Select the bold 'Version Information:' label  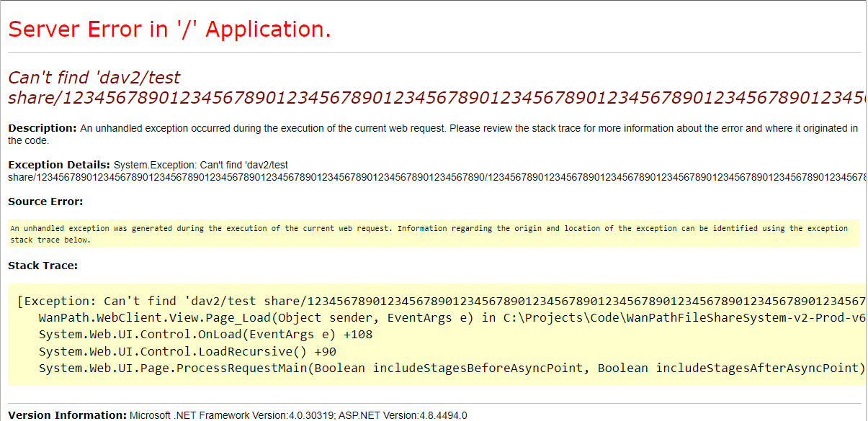67,415
